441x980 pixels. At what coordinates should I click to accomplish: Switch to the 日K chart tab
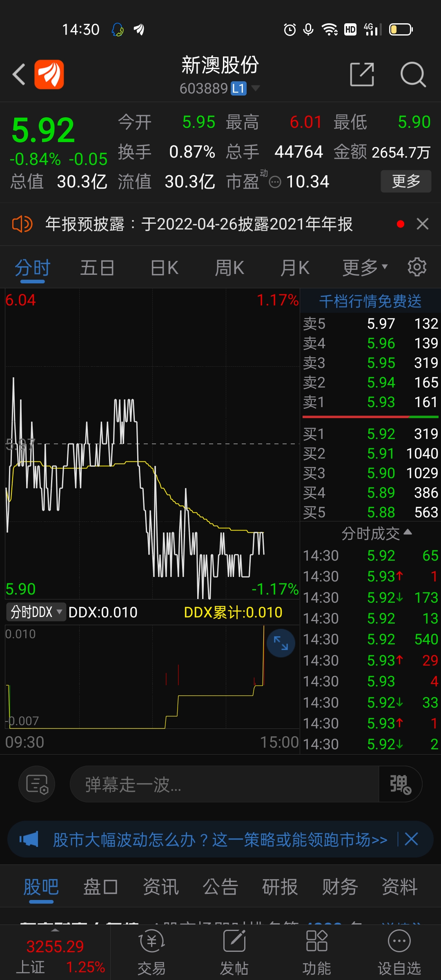(164, 268)
